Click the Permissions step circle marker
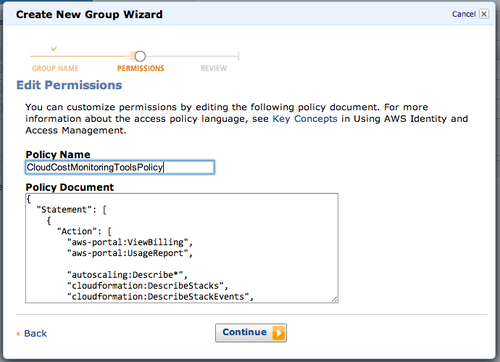The image size is (500, 362). [140, 56]
